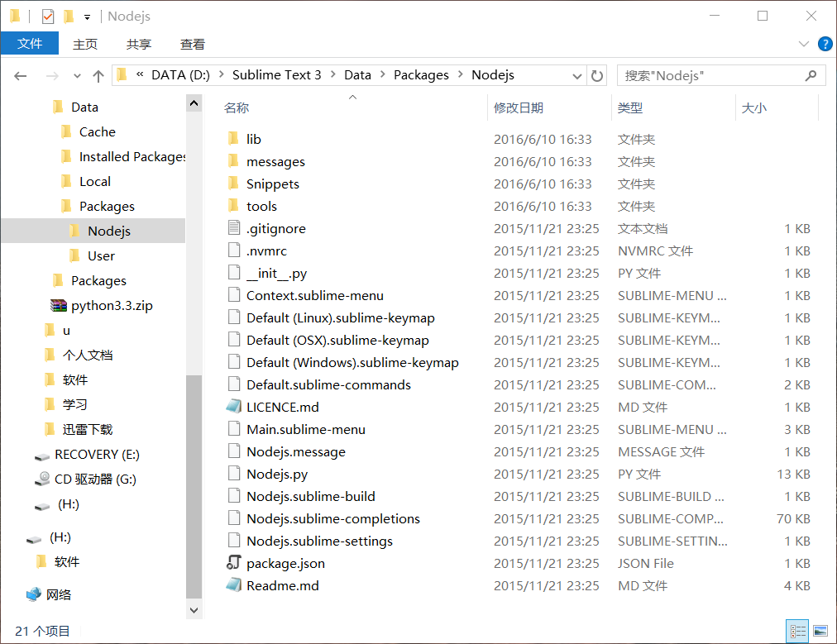Switch to large thumbnails view icon
Viewport: 837px width, 644px height.
coord(820,632)
